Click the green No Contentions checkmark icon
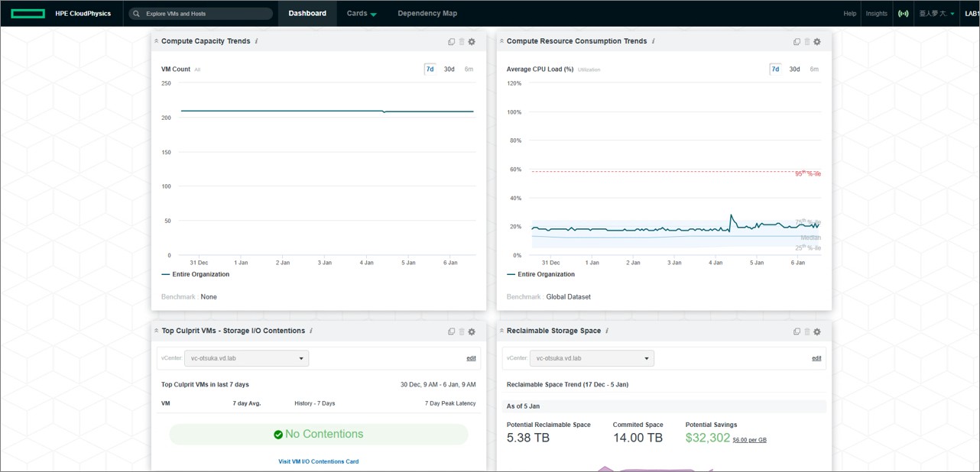Viewport: 980px width, 472px height. pyautogui.click(x=278, y=435)
